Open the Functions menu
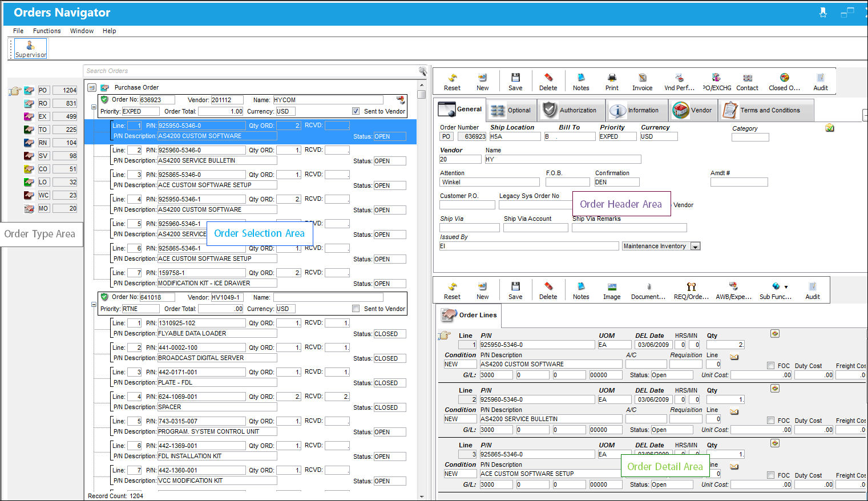 [x=47, y=31]
